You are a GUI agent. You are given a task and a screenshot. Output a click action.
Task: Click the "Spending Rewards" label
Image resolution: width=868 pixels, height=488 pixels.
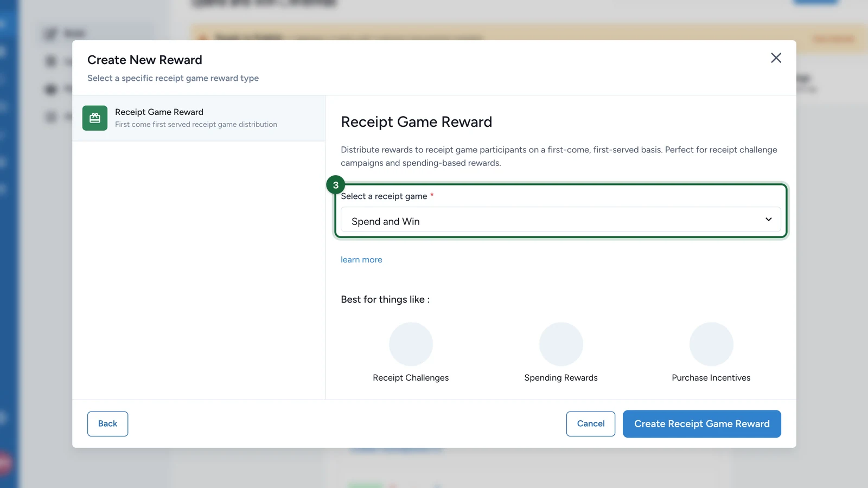click(x=561, y=378)
